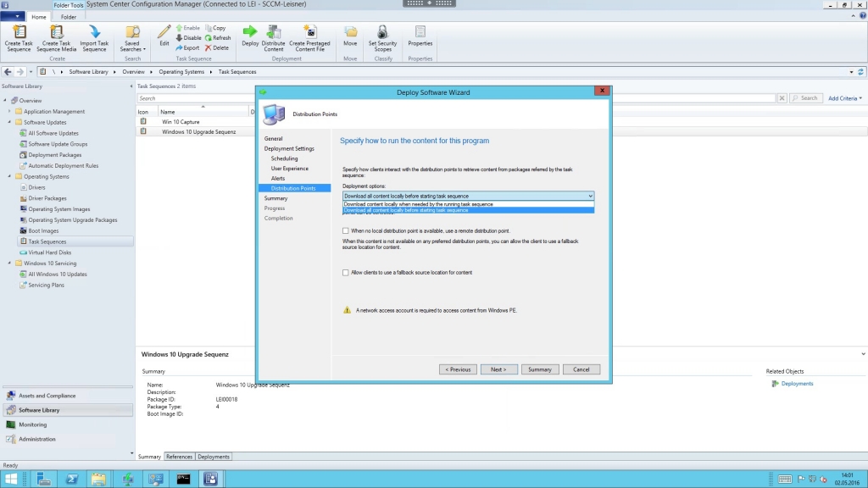Click the forward navigation arrow
The image size is (868, 488).
[20, 71]
